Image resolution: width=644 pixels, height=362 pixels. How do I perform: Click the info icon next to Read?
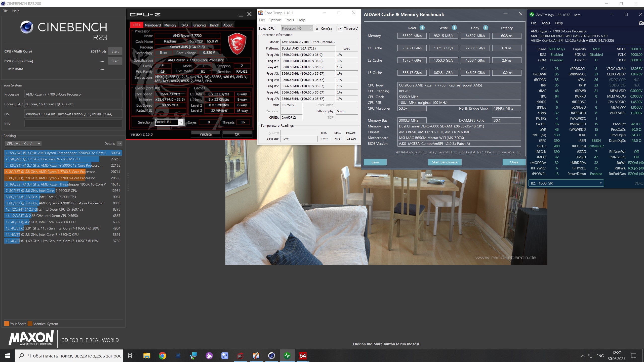tap(422, 28)
